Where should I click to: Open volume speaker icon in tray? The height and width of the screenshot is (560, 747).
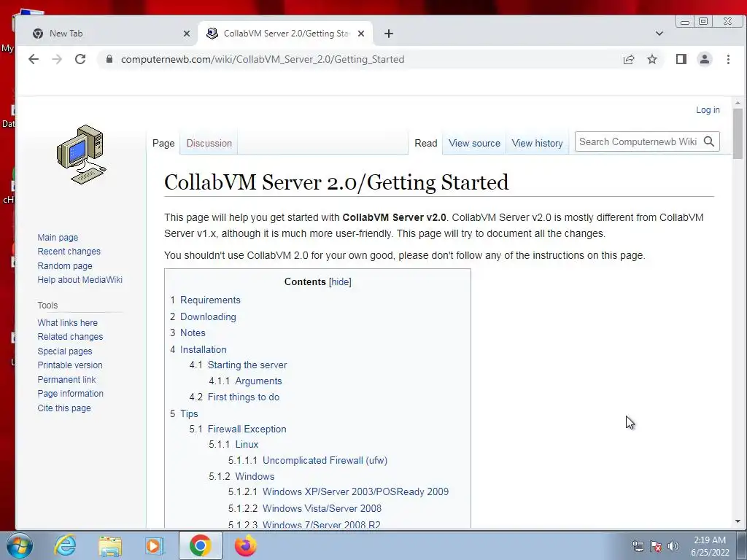click(673, 546)
